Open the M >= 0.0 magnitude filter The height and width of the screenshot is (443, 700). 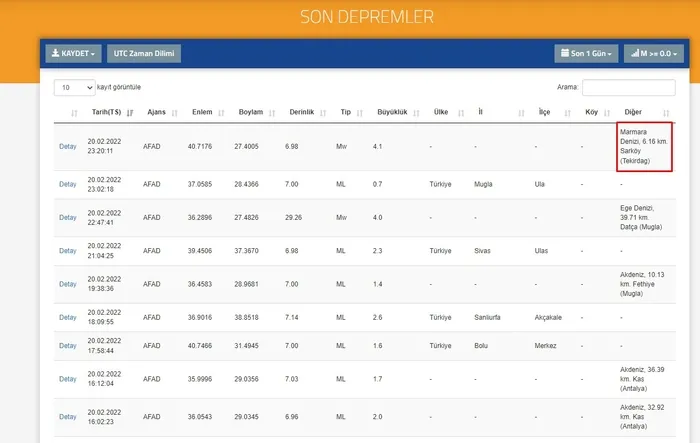point(654,54)
